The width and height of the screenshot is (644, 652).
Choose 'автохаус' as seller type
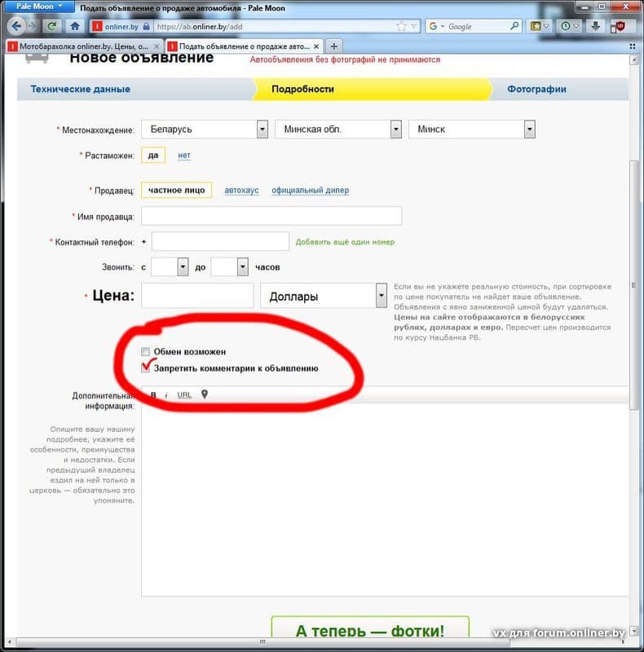(x=242, y=190)
